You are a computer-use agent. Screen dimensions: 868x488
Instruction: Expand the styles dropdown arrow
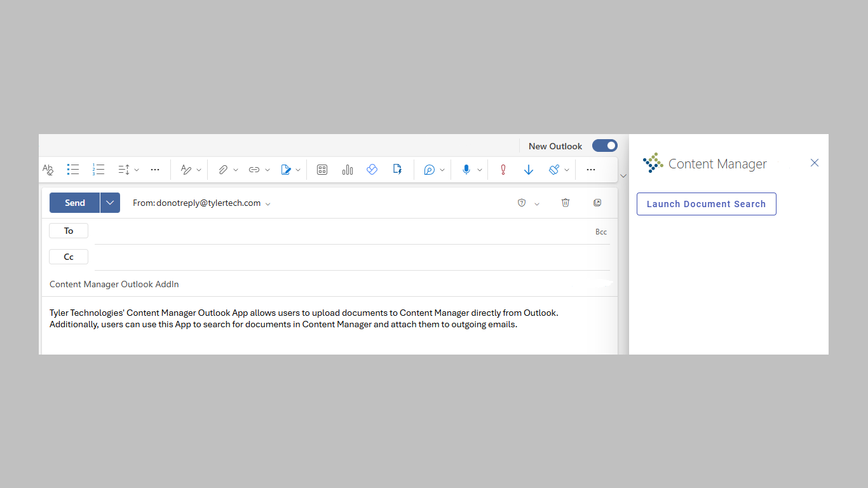tap(199, 170)
